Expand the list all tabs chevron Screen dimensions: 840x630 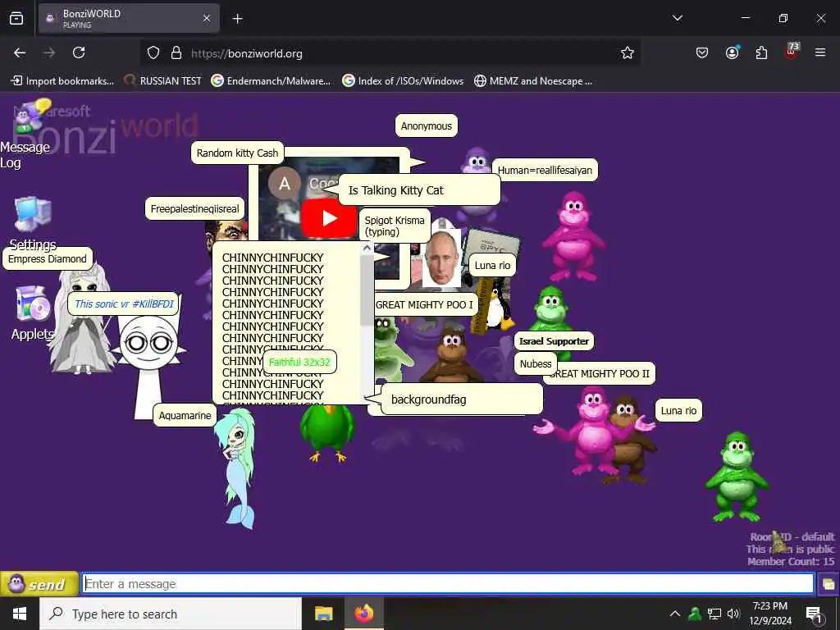677,18
